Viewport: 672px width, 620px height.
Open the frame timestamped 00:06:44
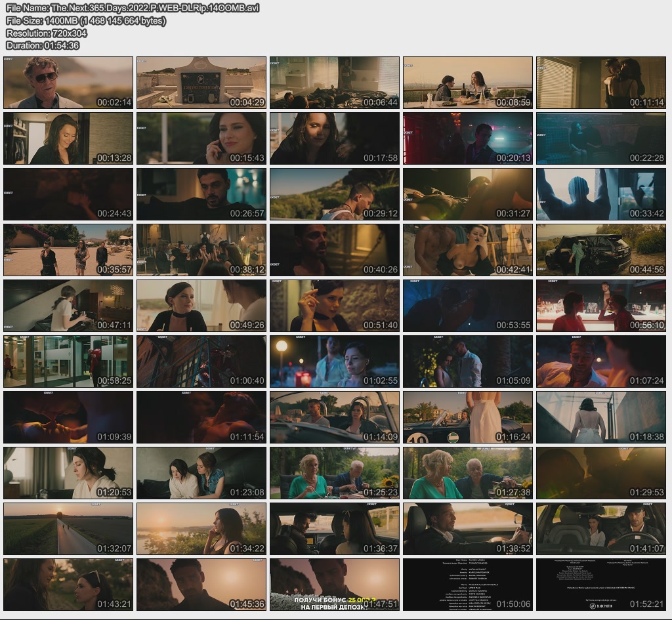point(335,83)
